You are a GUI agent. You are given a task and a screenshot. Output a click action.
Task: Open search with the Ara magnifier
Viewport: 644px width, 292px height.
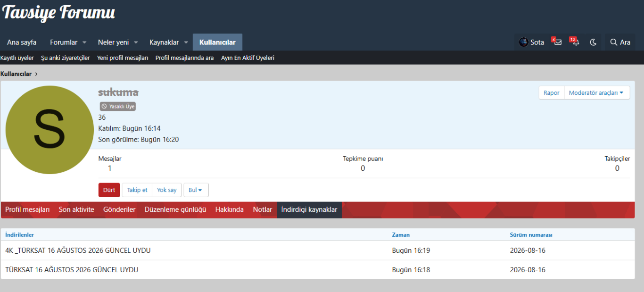coord(620,42)
